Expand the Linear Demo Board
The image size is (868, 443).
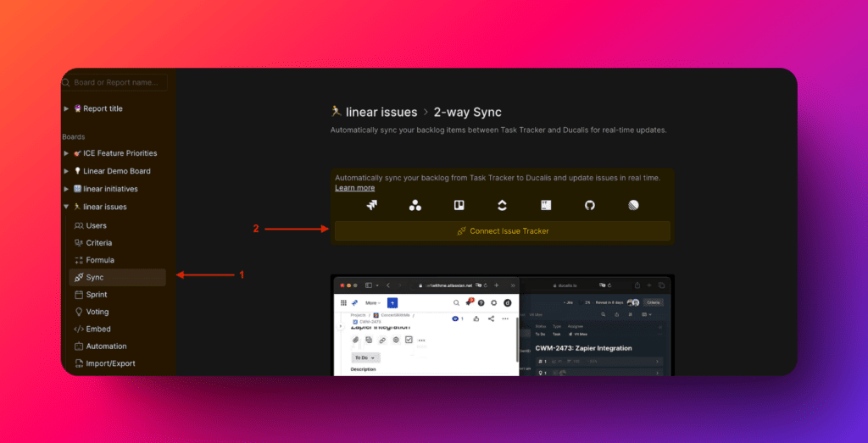tap(67, 171)
